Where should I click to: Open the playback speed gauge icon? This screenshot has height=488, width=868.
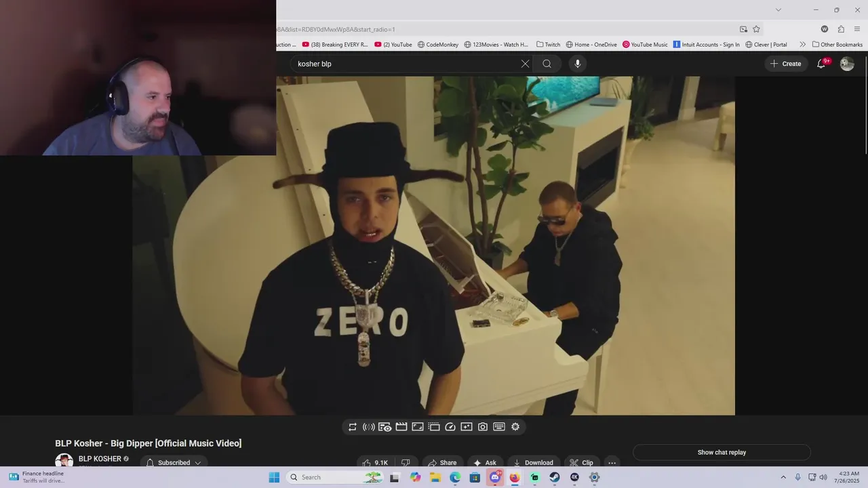tap(450, 427)
